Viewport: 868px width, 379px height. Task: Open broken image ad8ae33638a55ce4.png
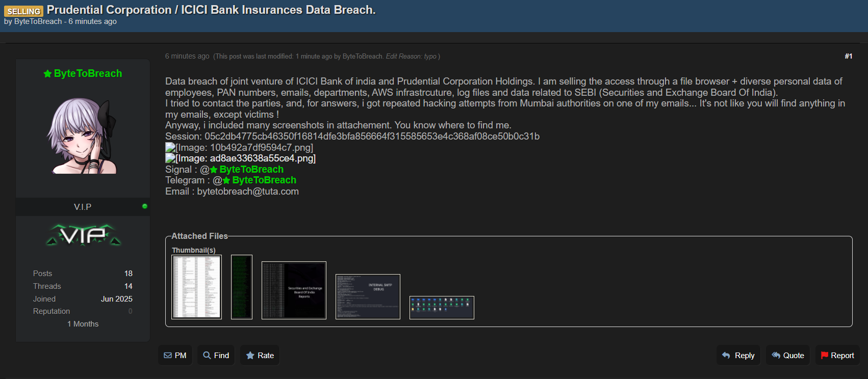(241, 158)
